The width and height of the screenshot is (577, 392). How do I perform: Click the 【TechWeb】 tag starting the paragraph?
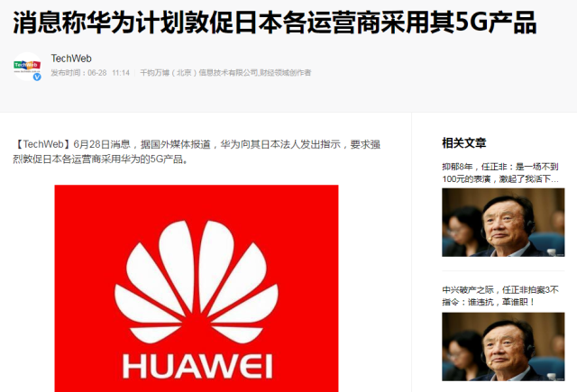point(43,144)
